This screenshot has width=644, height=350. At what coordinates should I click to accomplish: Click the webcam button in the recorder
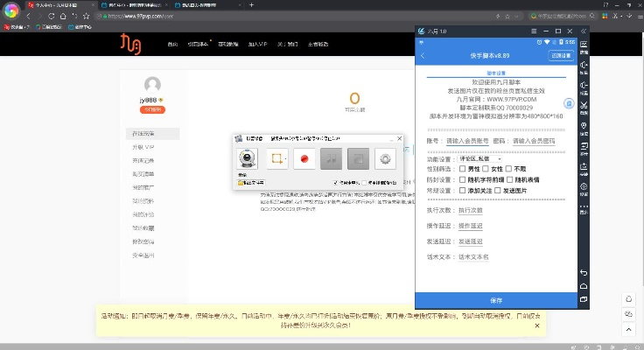(248, 158)
